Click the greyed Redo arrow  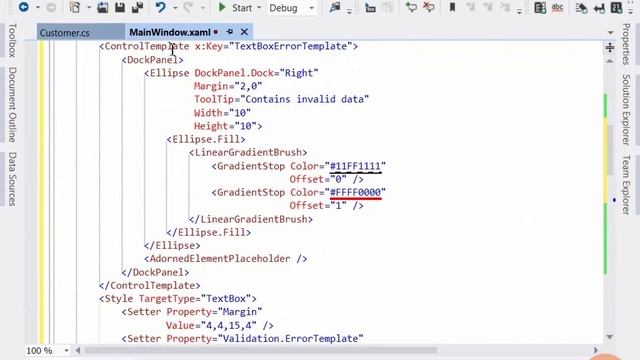pyautogui.click(x=188, y=7)
